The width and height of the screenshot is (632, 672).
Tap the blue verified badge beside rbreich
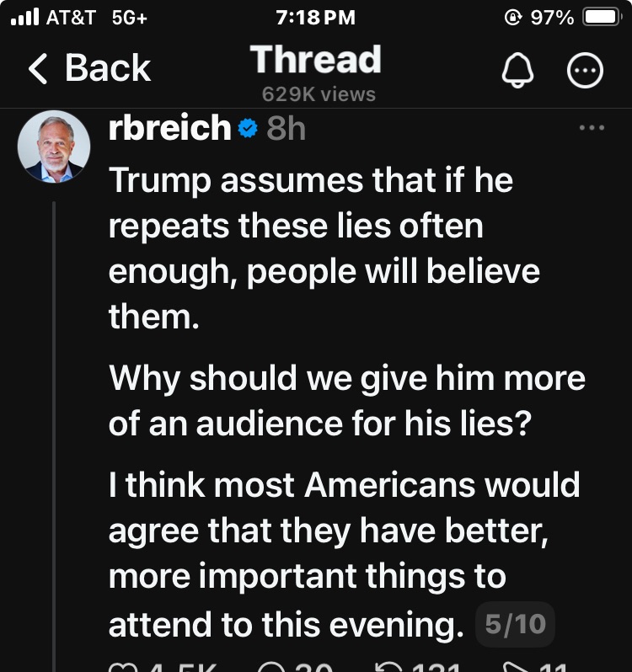coord(248,129)
